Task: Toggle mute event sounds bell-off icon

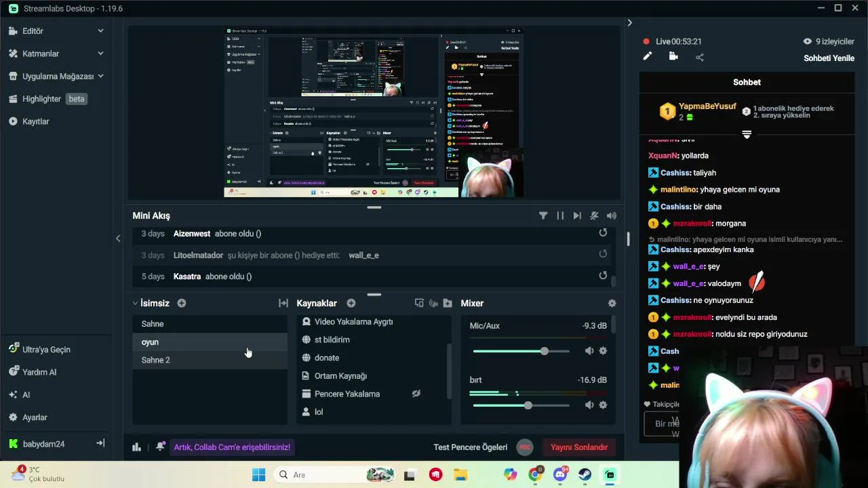Action: 594,216
